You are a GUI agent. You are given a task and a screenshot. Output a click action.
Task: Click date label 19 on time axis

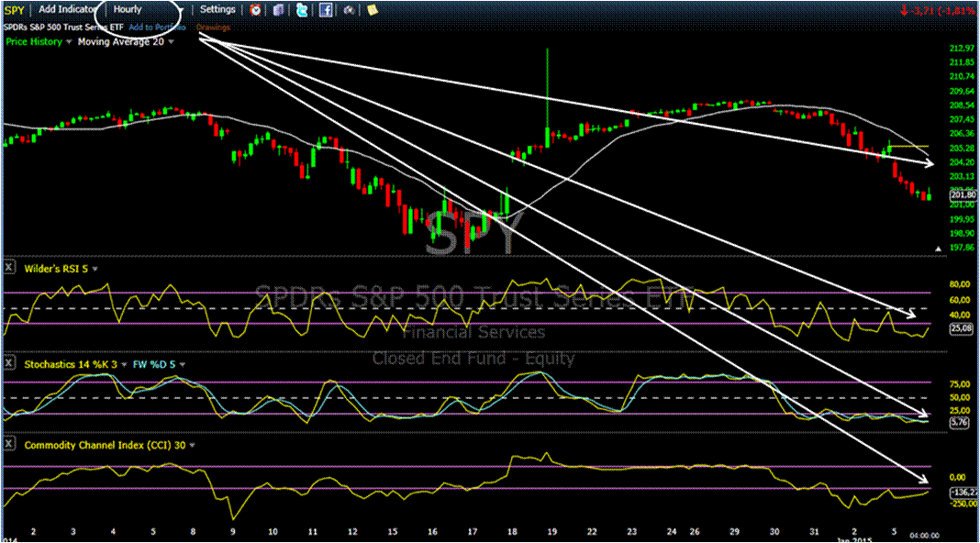click(x=551, y=532)
